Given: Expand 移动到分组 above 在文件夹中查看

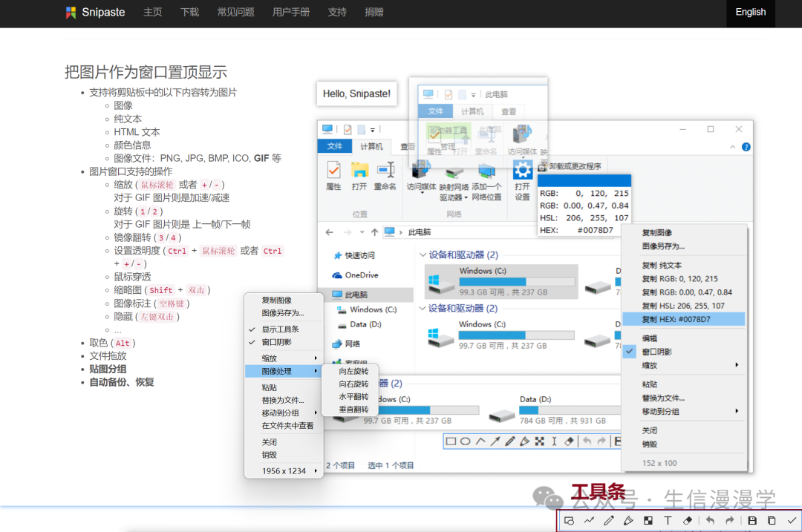Looking at the screenshot, I should point(284,413).
